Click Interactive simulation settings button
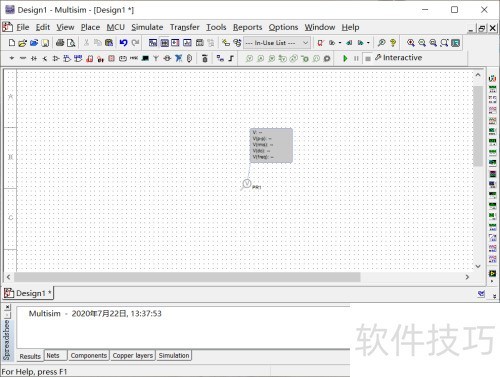The image size is (500, 377). (x=399, y=58)
